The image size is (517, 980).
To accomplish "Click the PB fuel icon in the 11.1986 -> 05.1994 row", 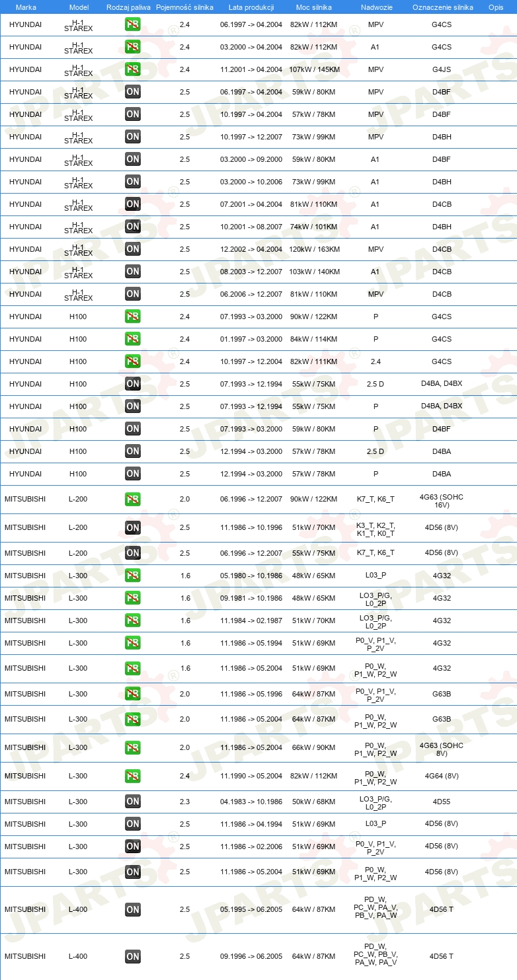I will pyautogui.click(x=133, y=643).
